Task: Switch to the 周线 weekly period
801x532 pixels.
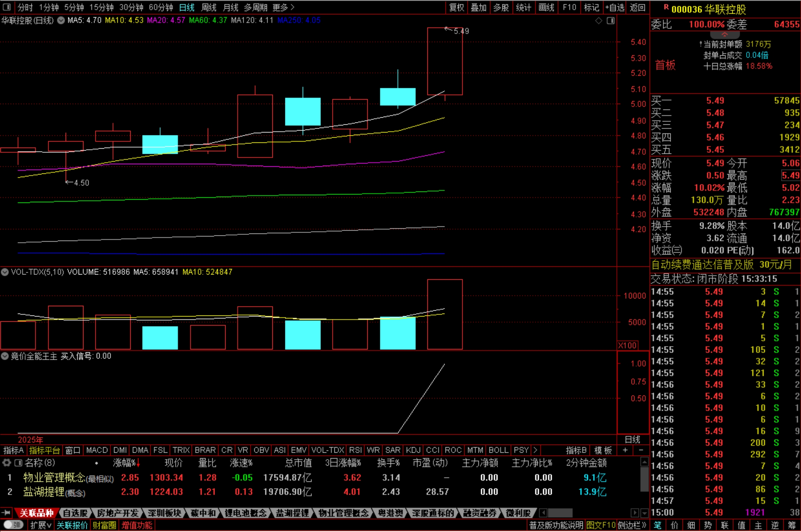Action: pos(209,7)
